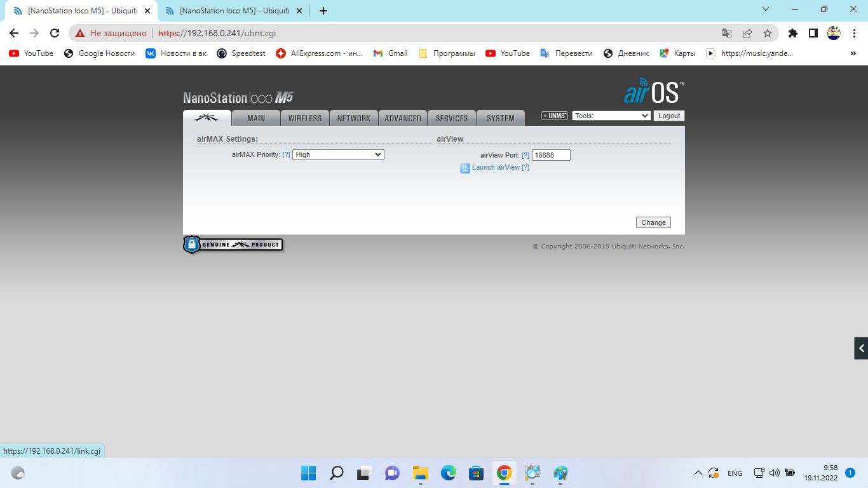Viewport: 868px width, 488px height.
Task: Open the Extensions puzzle icon
Action: 792,33
